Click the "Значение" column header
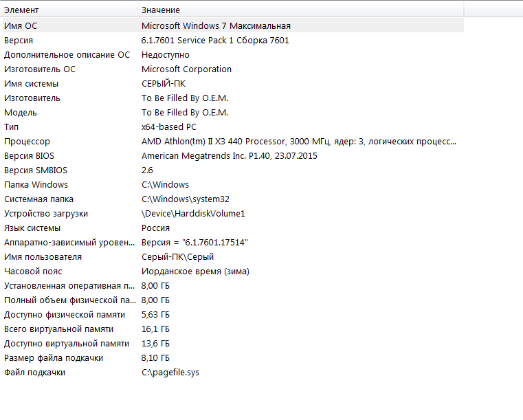The image size is (523, 420). pyautogui.click(x=161, y=10)
